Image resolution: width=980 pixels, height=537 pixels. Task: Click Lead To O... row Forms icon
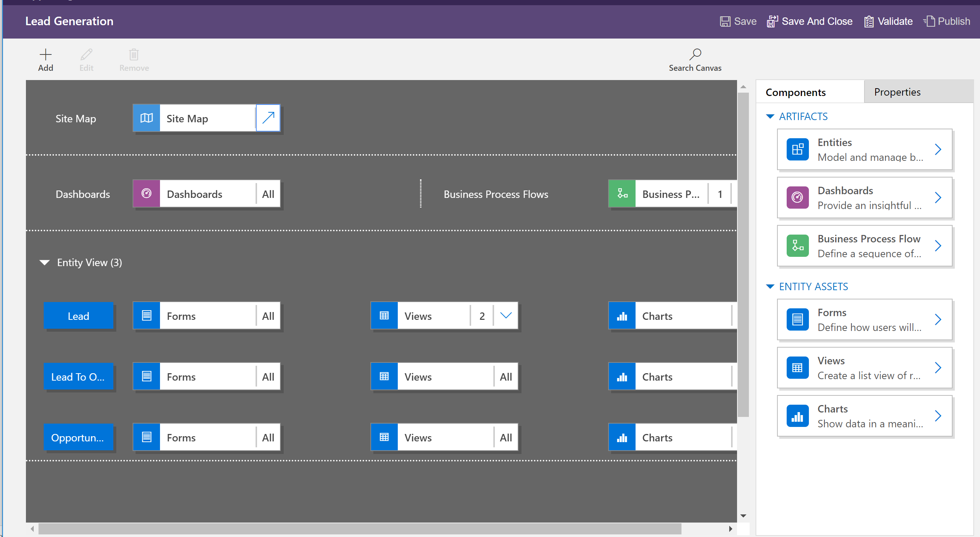[x=146, y=377]
